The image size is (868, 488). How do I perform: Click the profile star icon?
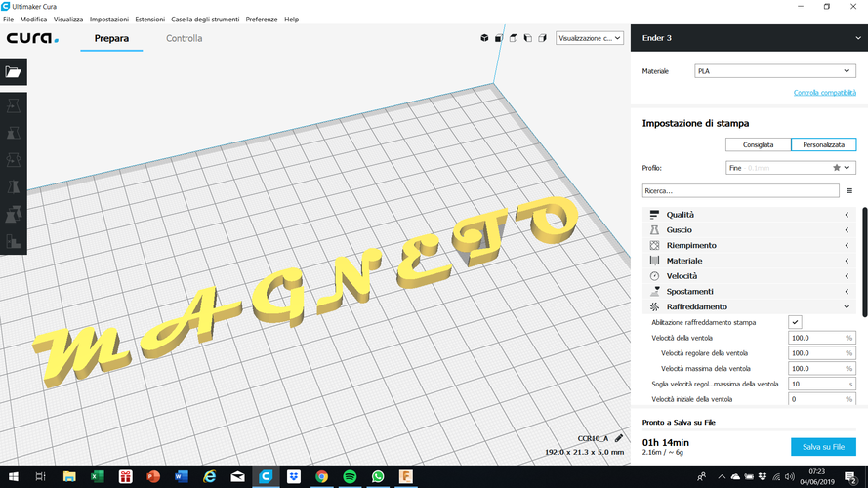837,168
